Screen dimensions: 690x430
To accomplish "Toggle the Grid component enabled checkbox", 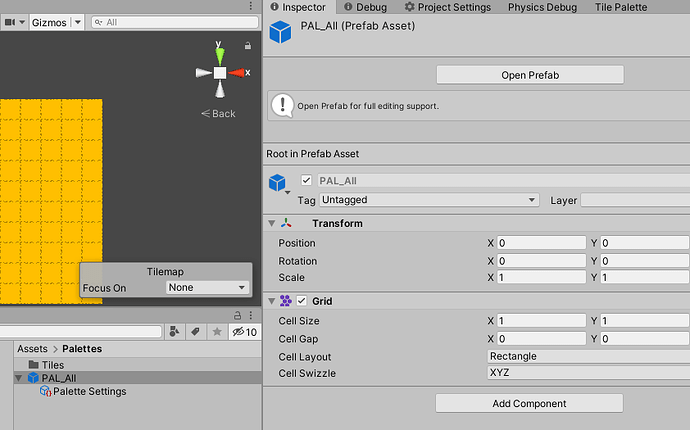I will 302,301.
